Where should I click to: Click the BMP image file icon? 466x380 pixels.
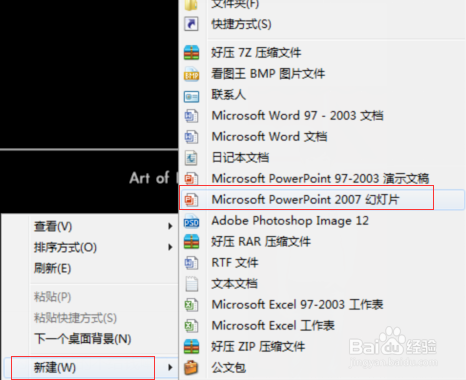191,74
